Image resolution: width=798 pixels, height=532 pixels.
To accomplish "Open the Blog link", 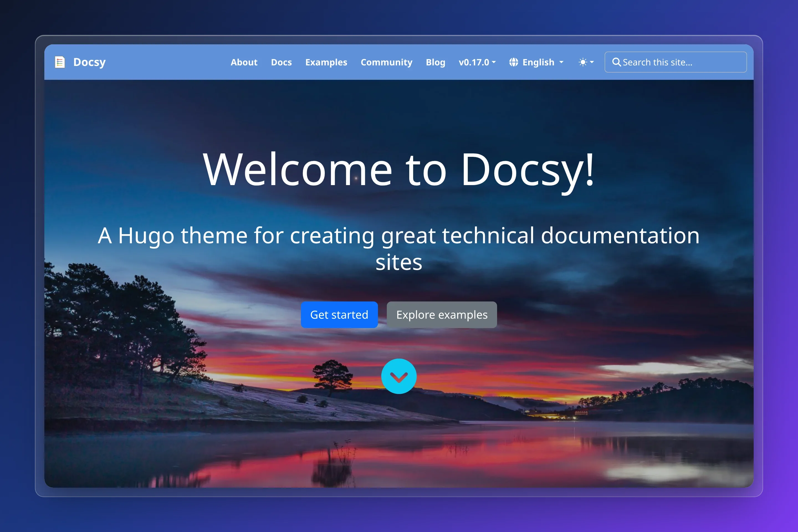I will pyautogui.click(x=435, y=62).
